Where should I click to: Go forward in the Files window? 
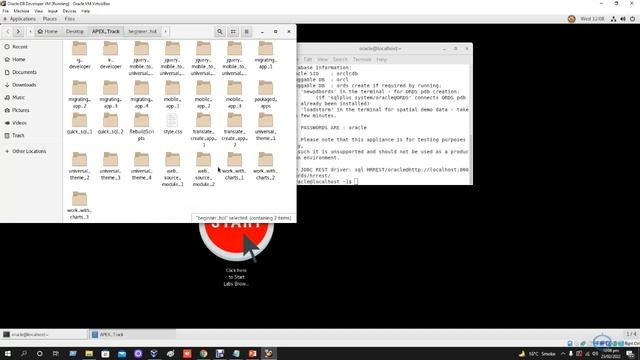point(18,31)
